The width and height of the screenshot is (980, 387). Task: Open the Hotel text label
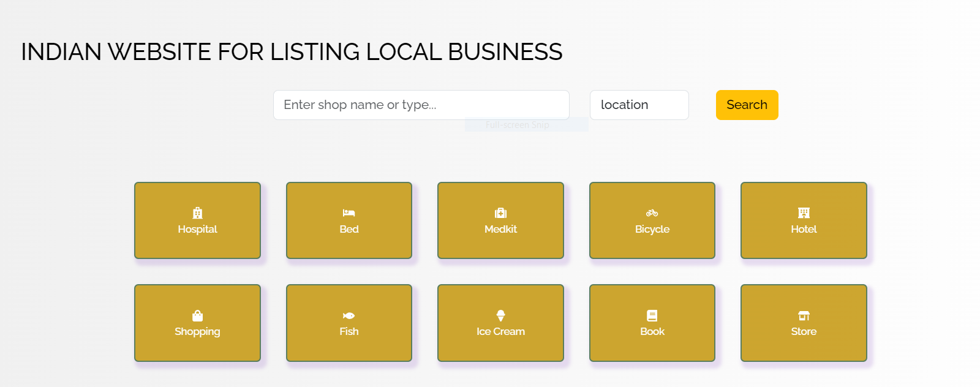[804, 229]
